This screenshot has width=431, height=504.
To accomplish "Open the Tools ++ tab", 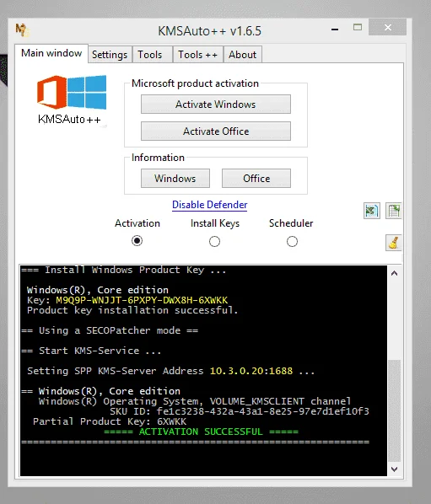I will point(197,55).
